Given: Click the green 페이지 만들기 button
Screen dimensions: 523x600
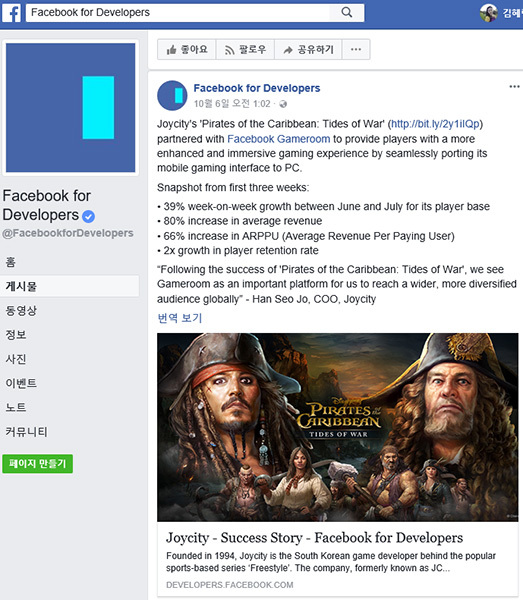Looking at the screenshot, I should click(x=37, y=464).
